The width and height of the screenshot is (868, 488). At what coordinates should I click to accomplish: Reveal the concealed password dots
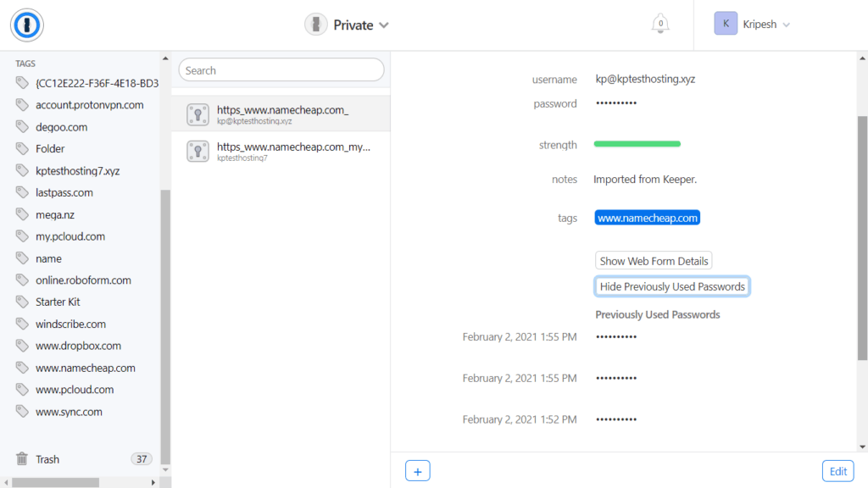(615, 103)
